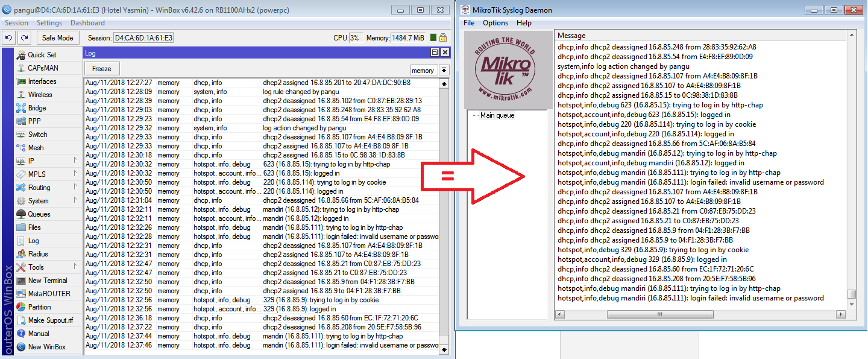Open the memory topic dropdown arrow

pos(444,71)
